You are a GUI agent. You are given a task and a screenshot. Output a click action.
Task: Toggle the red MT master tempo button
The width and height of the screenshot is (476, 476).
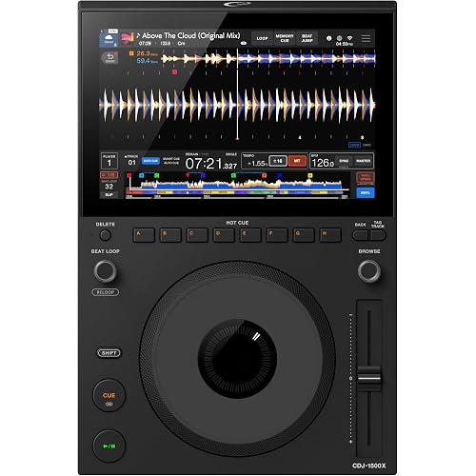pyautogui.click(x=297, y=161)
